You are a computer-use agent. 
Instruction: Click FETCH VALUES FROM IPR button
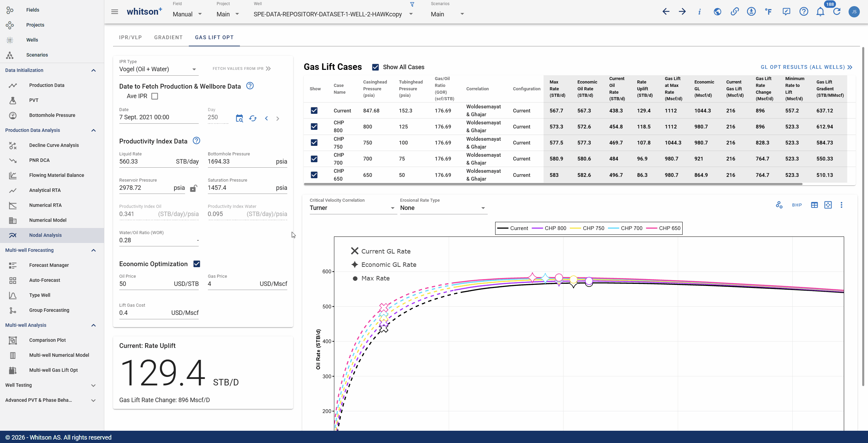click(x=242, y=68)
